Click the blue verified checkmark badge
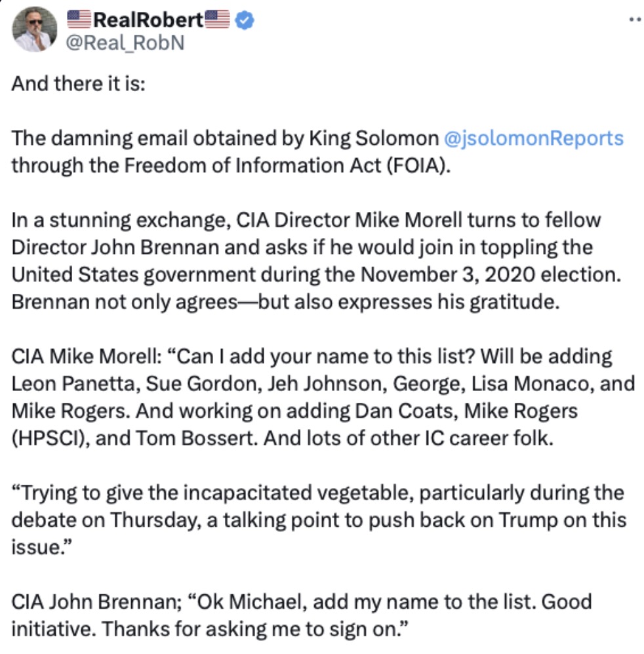The height and width of the screenshot is (654, 644). click(x=245, y=20)
